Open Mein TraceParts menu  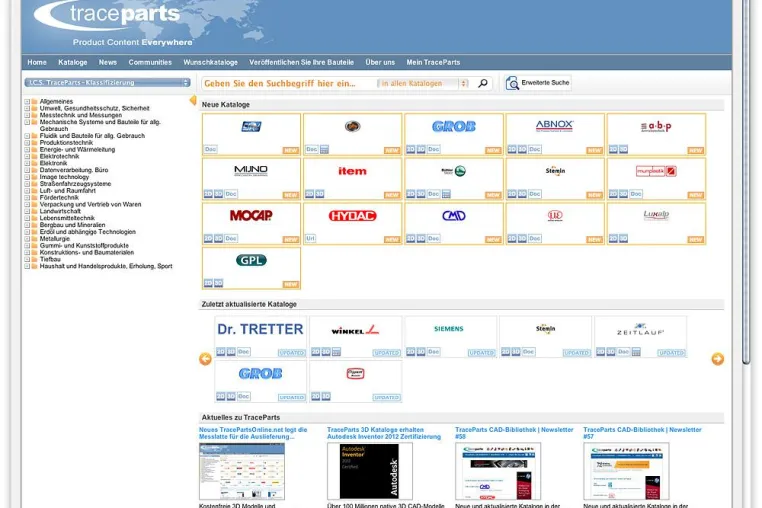[433, 62]
